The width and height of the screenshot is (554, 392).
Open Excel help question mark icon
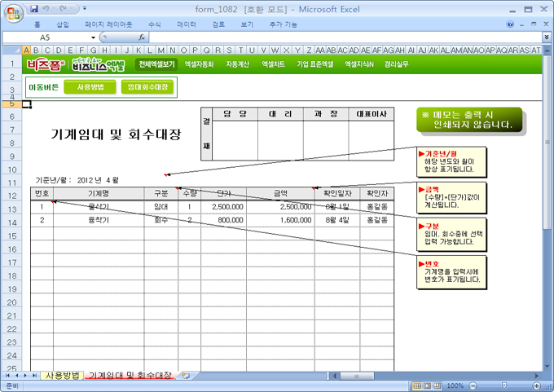click(510, 24)
